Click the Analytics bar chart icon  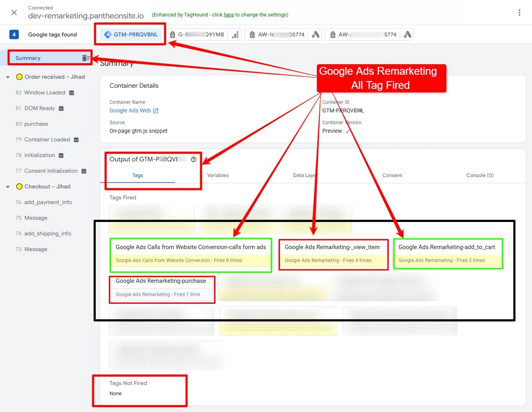[x=235, y=34]
